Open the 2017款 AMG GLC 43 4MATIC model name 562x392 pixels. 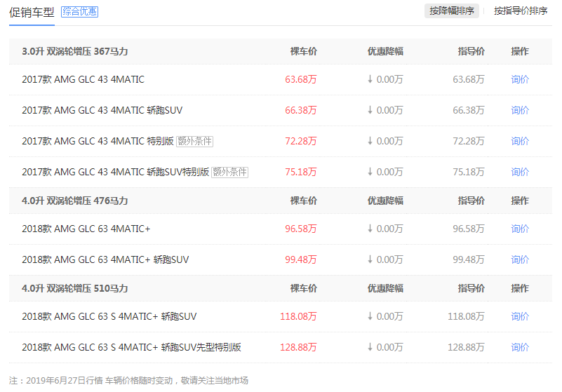83,79
